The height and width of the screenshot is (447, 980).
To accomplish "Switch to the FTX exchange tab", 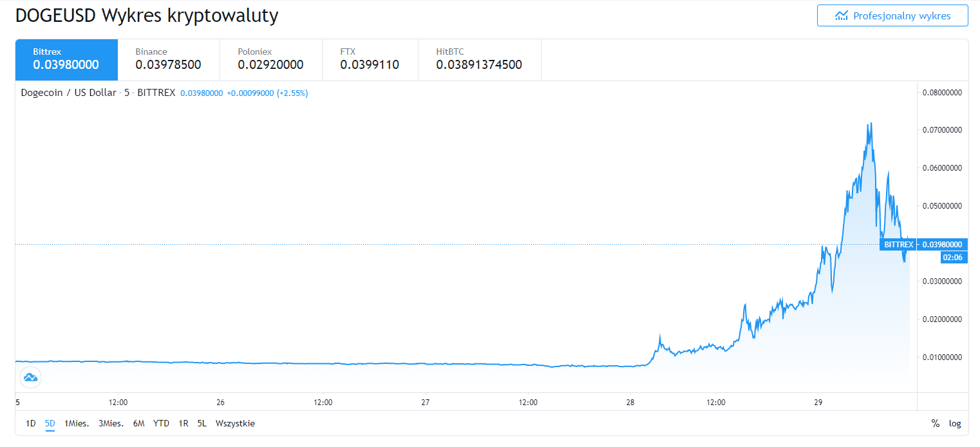I will point(370,60).
